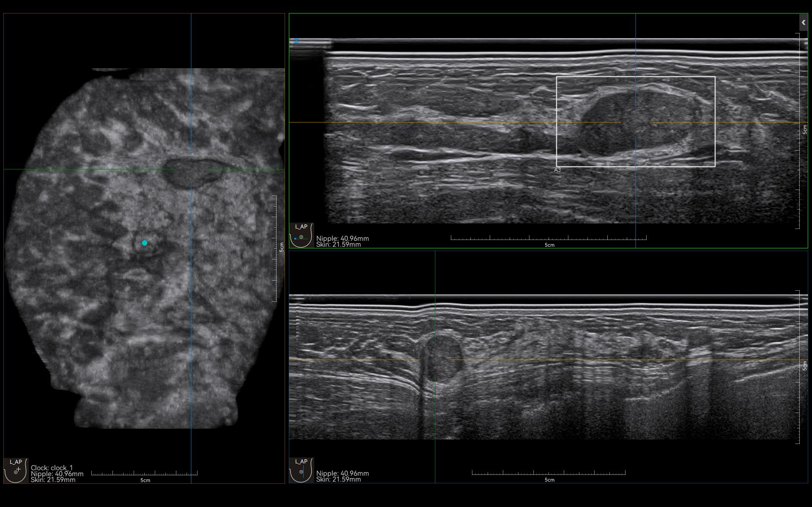Select the A3 annotation label on the ROI box
This screenshot has width=812, height=507.
(557, 170)
